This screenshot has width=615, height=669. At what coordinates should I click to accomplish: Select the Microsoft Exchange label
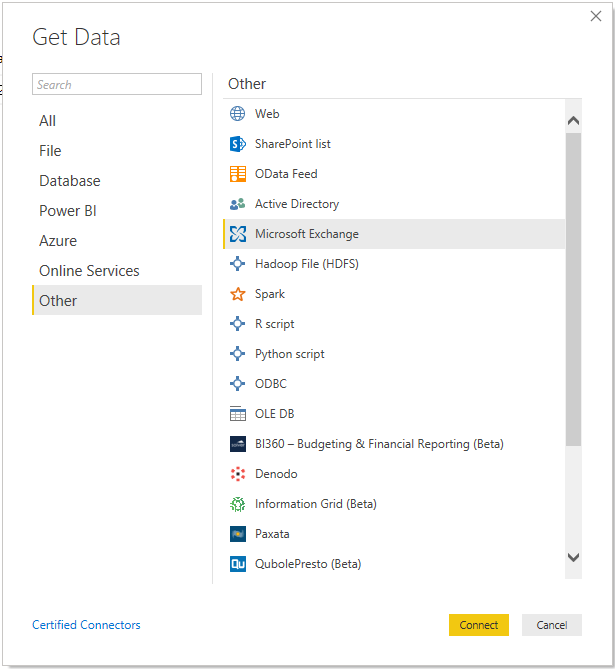coord(307,234)
